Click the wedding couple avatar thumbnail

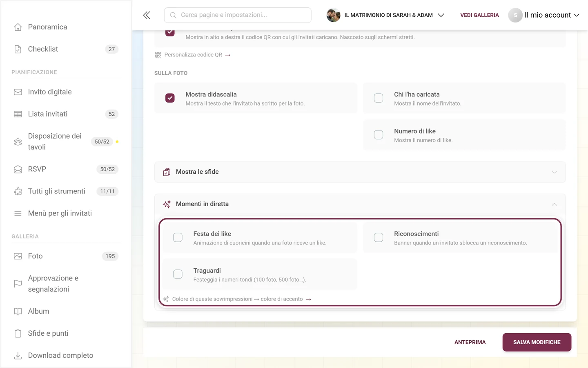333,15
